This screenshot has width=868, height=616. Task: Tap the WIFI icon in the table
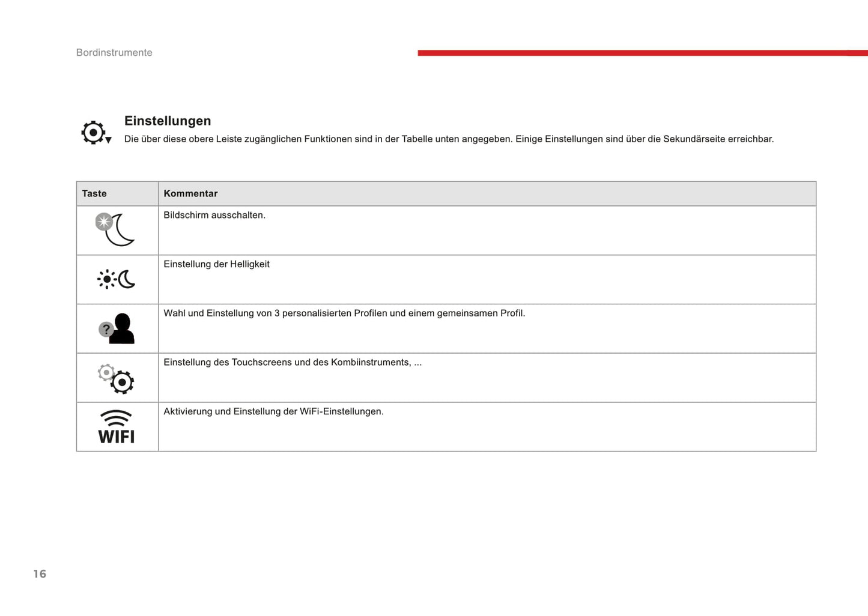[116, 427]
